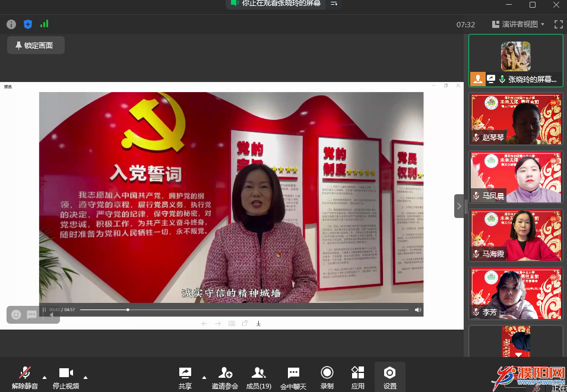This screenshot has height=392, width=567.
Task: Mute the shared video's speaker icon
Action: pos(418,310)
